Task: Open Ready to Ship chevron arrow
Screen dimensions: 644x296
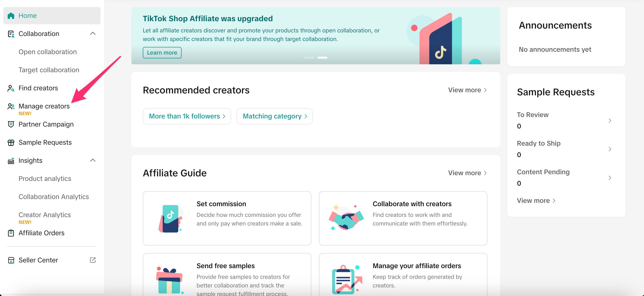Action: [x=610, y=149]
